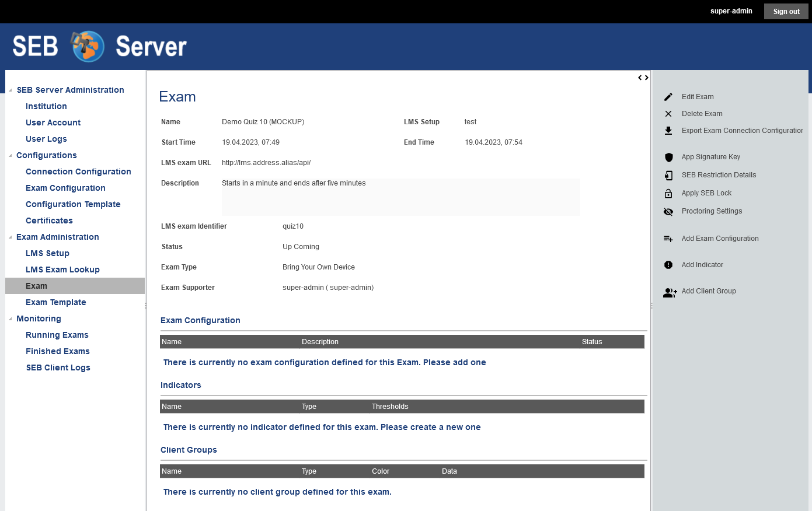Screen dimensions: 812x511
Task: Click the Add Indicator alert icon
Action: (x=668, y=265)
